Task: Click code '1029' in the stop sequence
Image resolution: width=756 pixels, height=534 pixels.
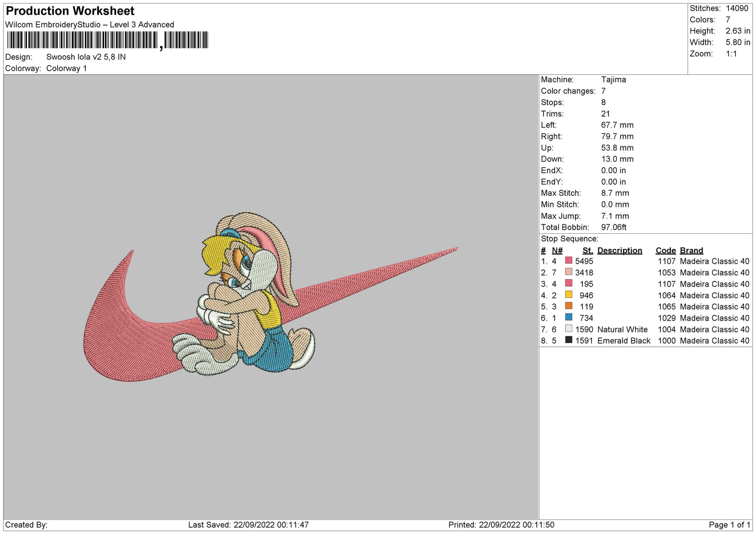Action: point(667,318)
